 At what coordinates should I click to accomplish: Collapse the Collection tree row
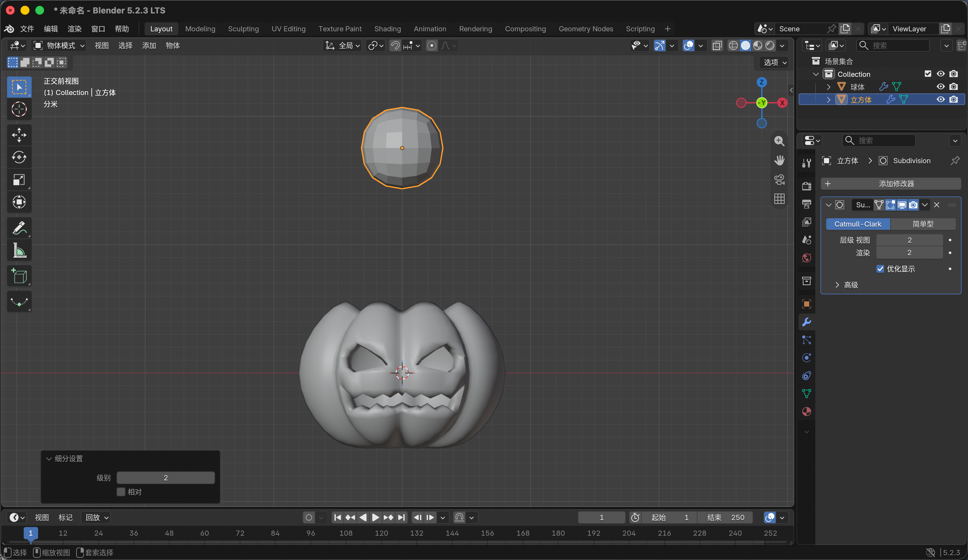point(816,74)
